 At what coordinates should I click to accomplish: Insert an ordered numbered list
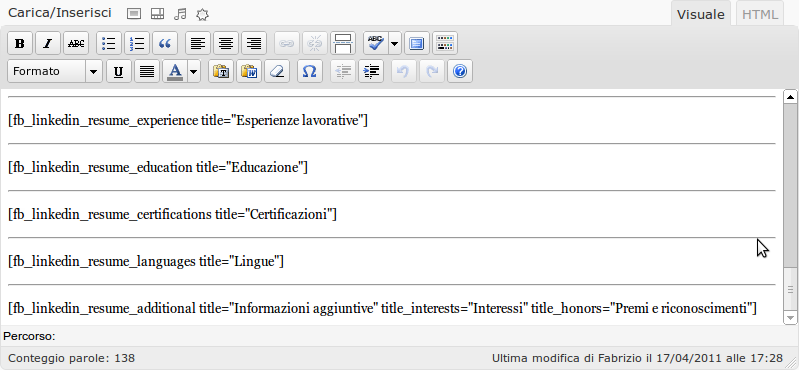[x=137, y=44]
